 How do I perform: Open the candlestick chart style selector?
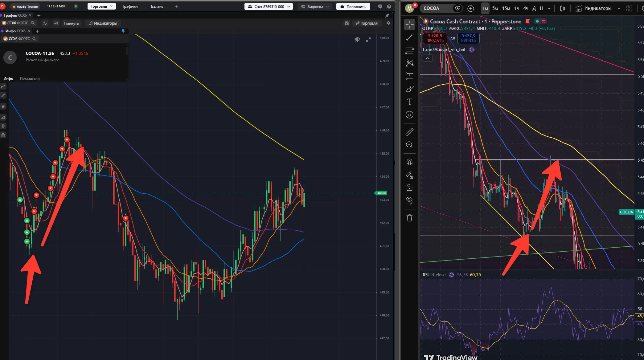click(x=563, y=9)
